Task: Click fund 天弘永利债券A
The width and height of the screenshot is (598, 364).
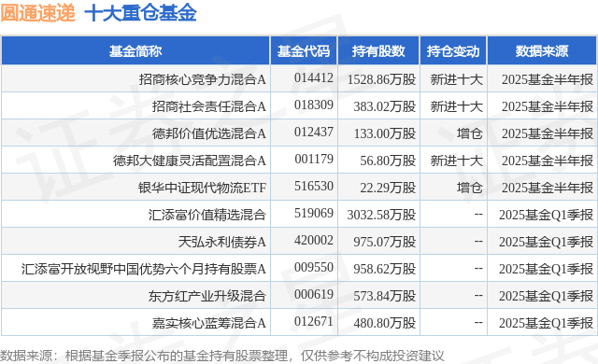Action: tap(222, 242)
